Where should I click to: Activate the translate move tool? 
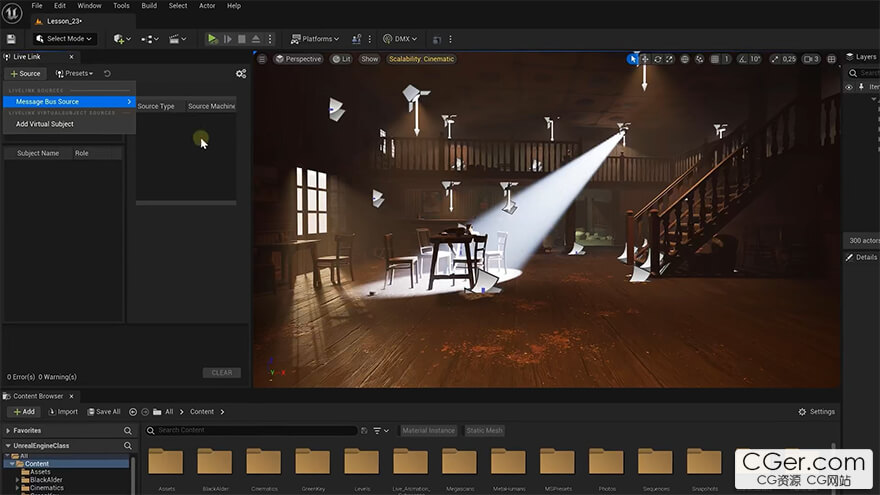[645, 59]
